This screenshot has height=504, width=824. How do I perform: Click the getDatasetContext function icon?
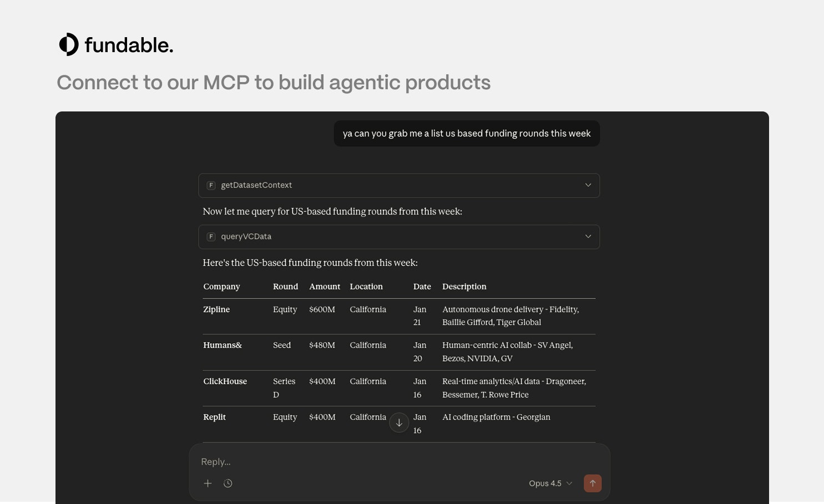211,185
